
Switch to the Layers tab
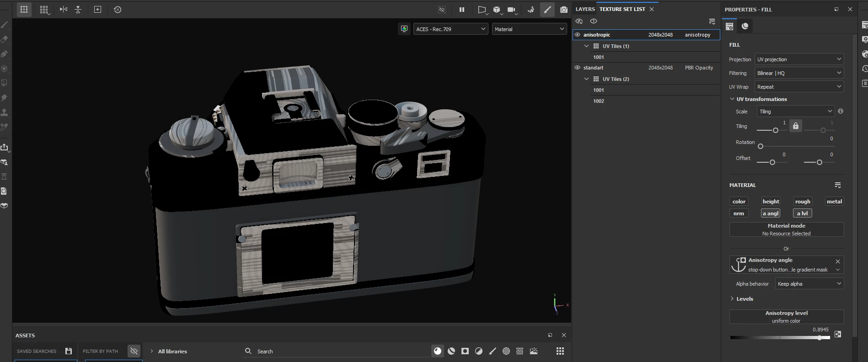click(585, 9)
